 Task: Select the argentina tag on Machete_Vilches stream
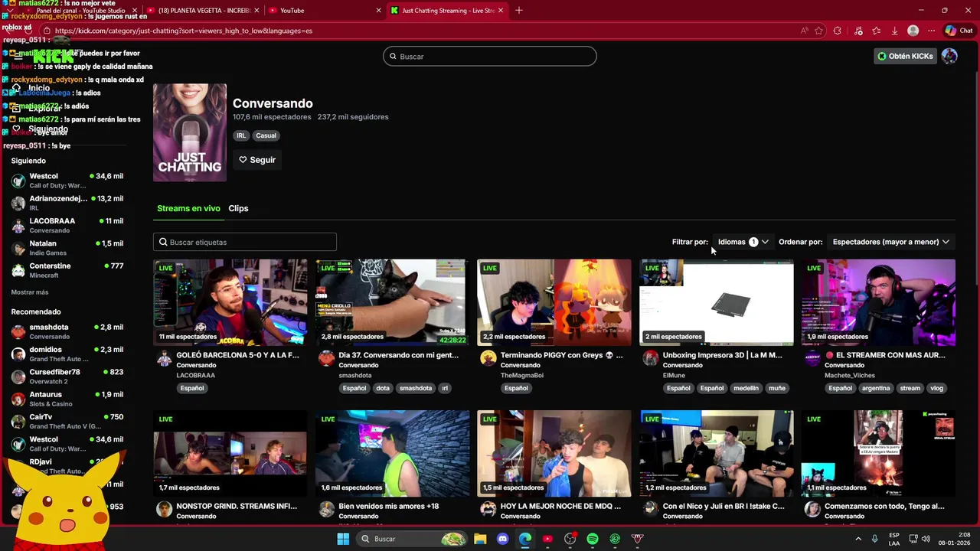pos(876,388)
